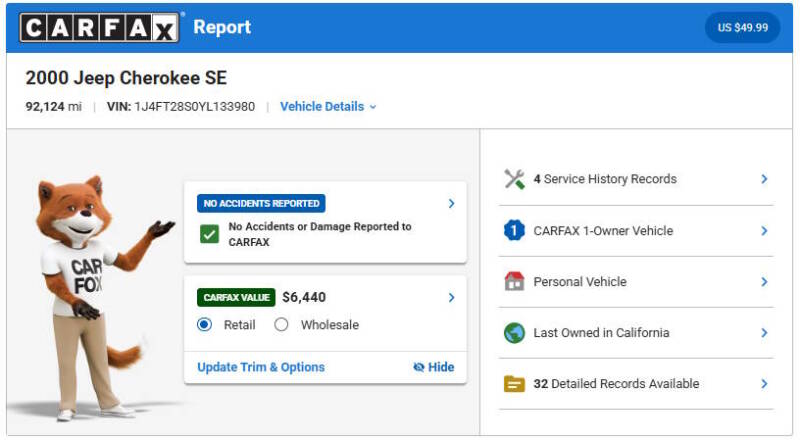Screen dimensions: 800x441
Task: Click the $6,440 value amount
Action: pos(304,297)
